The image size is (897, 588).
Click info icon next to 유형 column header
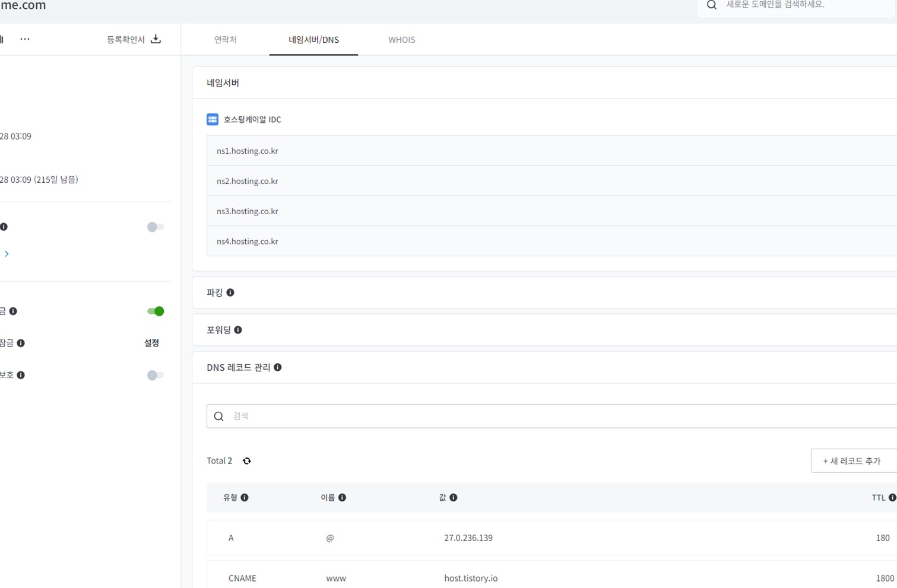[x=245, y=498]
